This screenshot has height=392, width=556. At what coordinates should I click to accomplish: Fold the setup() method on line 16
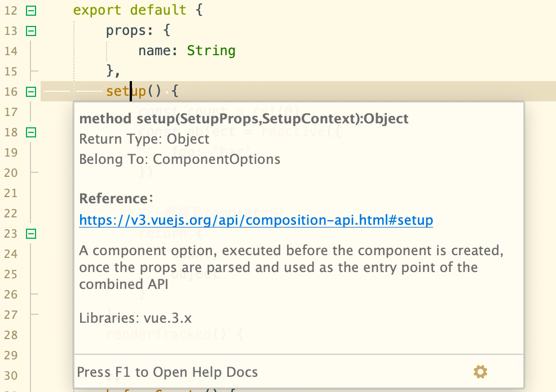pos(31,92)
